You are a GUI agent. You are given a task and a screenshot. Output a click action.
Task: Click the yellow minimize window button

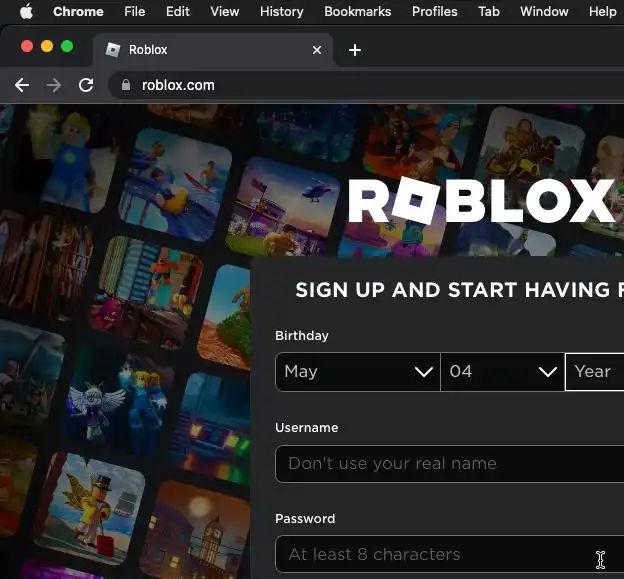click(x=47, y=47)
